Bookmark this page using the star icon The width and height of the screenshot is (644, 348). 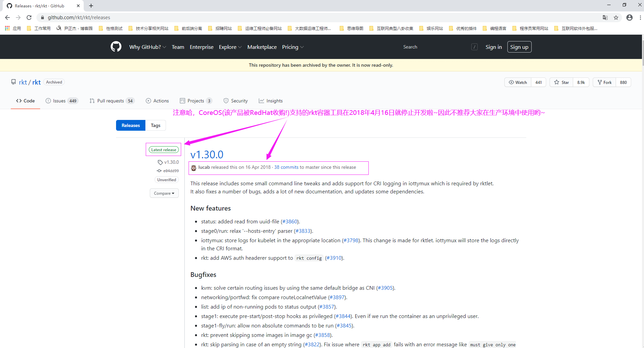click(616, 18)
